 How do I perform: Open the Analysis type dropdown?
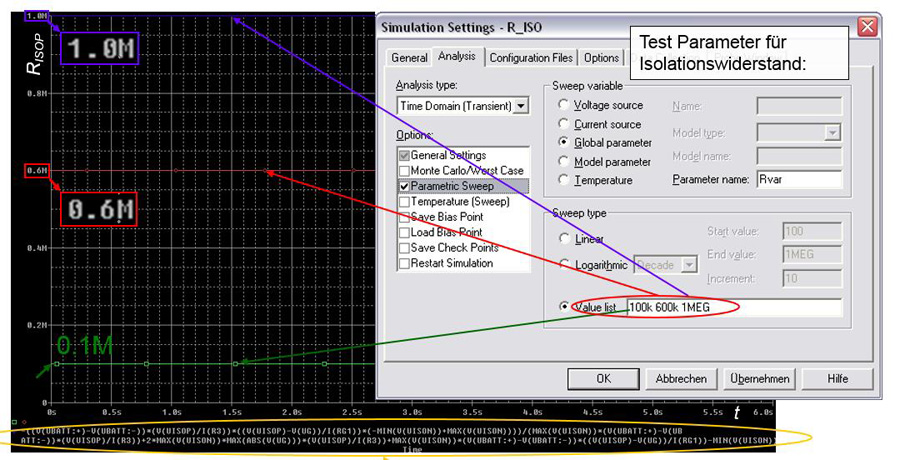click(520, 106)
